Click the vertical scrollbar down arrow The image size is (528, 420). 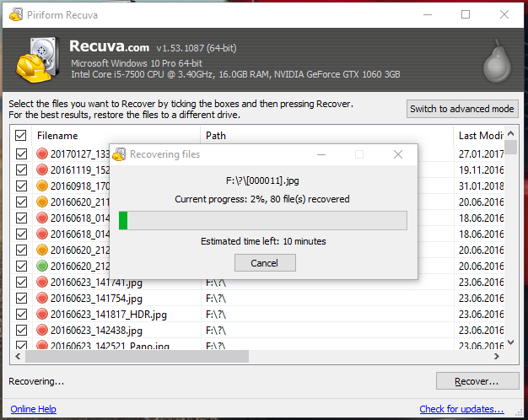pos(511,342)
